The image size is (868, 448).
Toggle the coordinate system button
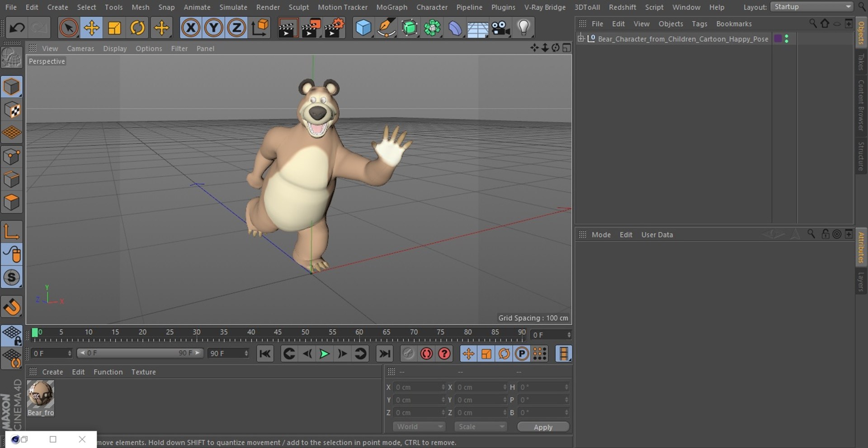tap(260, 28)
